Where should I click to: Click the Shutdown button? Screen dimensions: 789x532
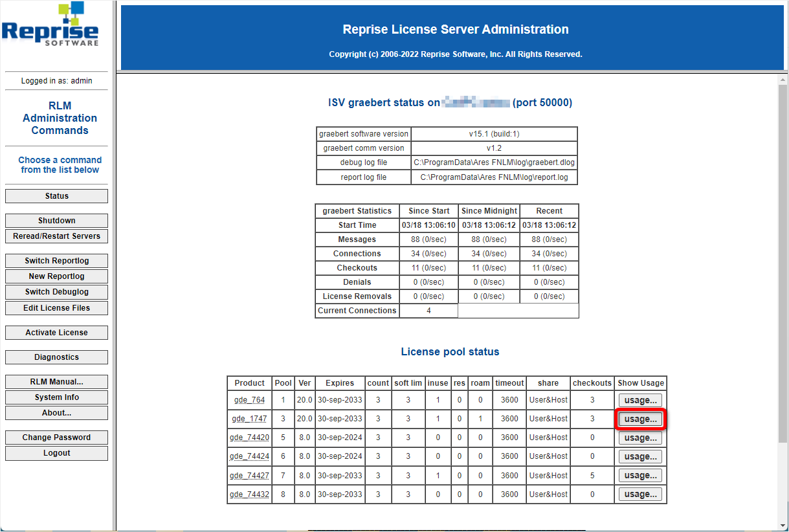point(57,221)
